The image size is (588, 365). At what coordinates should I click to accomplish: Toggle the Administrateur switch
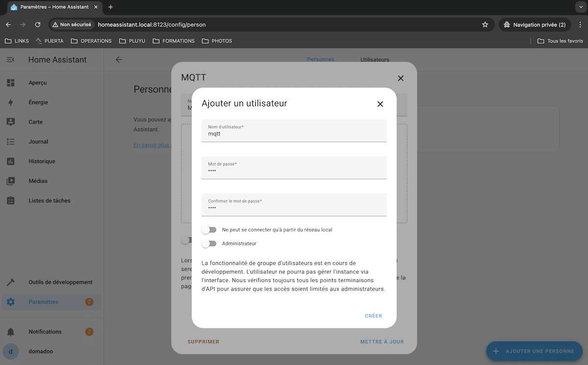click(209, 243)
